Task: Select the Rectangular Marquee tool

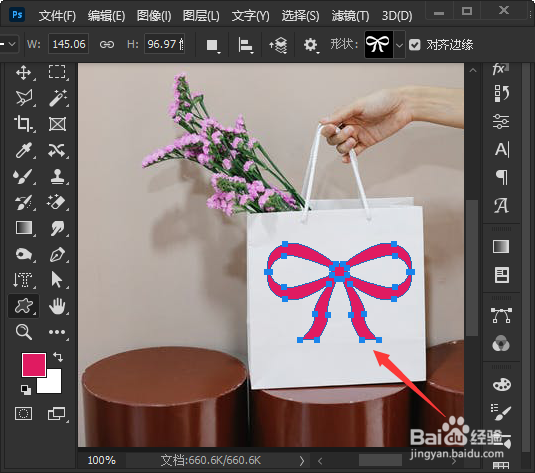Action: [x=57, y=72]
